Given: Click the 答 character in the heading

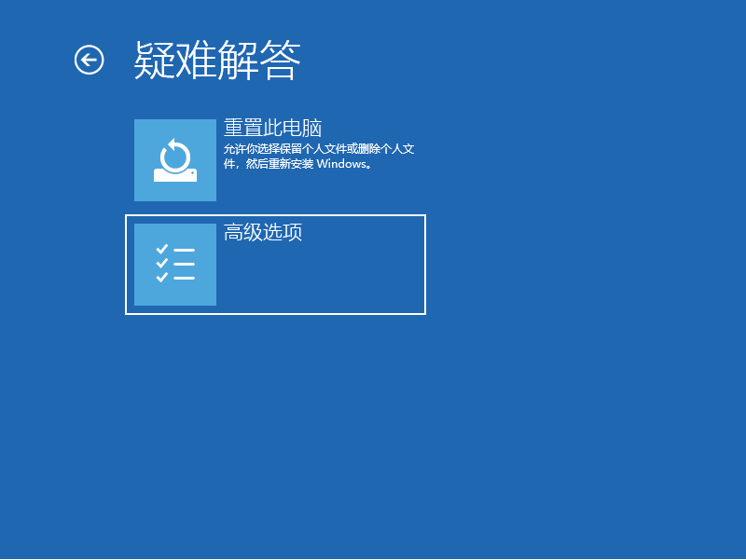Looking at the screenshot, I should (x=281, y=61).
